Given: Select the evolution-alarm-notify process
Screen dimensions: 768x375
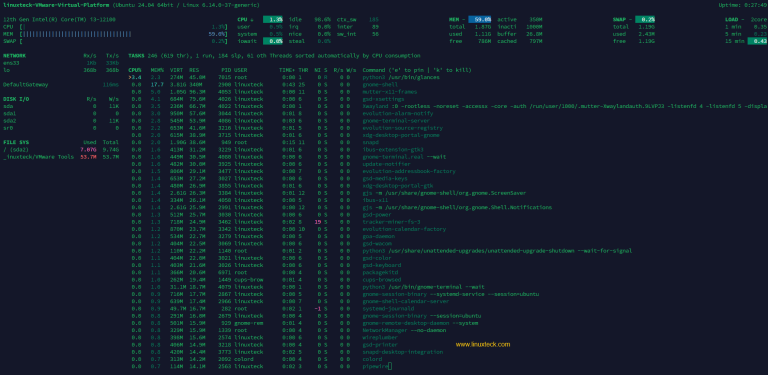Looking at the screenshot, I should [398, 114].
